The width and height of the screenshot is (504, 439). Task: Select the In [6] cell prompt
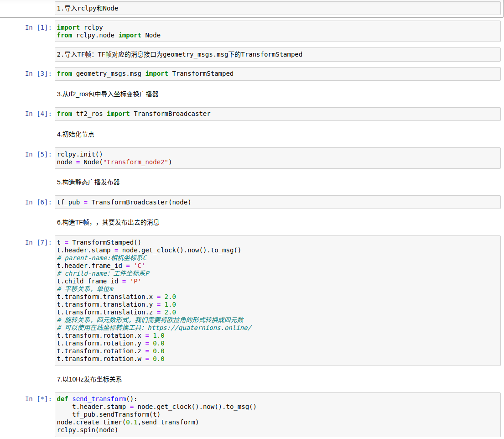(x=38, y=202)
